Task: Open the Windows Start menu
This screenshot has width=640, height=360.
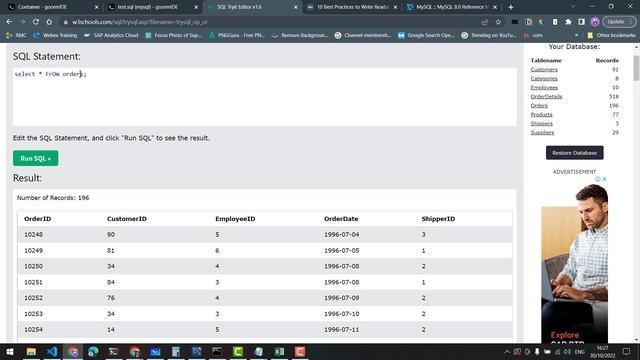Action: pos(10,351)
